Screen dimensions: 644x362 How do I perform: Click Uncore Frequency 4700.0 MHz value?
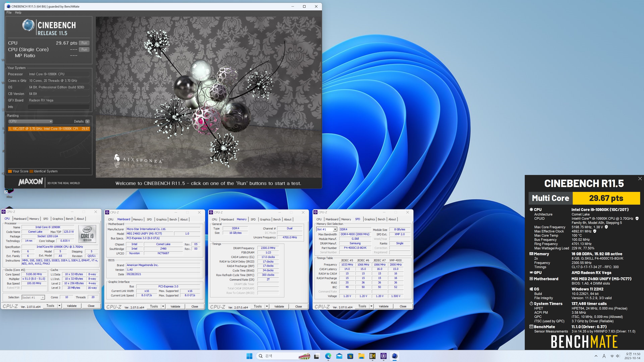[x=290, y=237]
